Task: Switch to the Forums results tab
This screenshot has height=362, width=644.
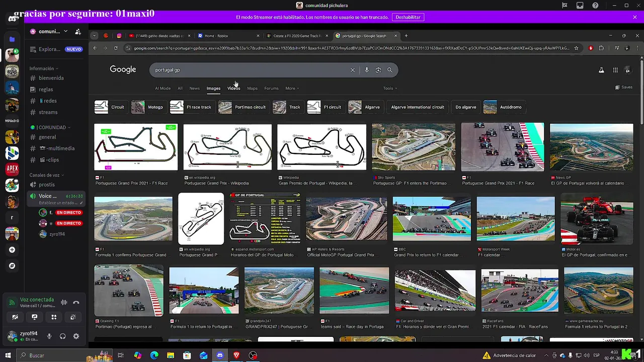Action: point(271,88)
